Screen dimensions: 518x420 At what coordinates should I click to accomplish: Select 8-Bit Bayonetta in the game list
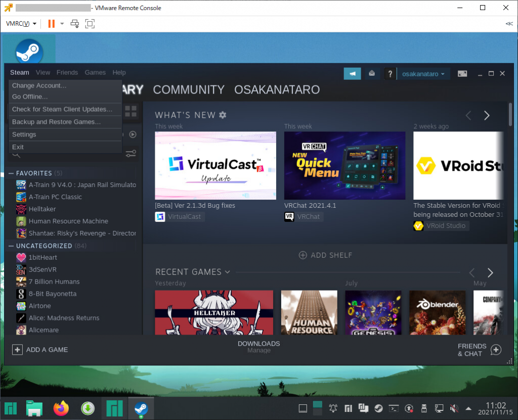[52, 294]
